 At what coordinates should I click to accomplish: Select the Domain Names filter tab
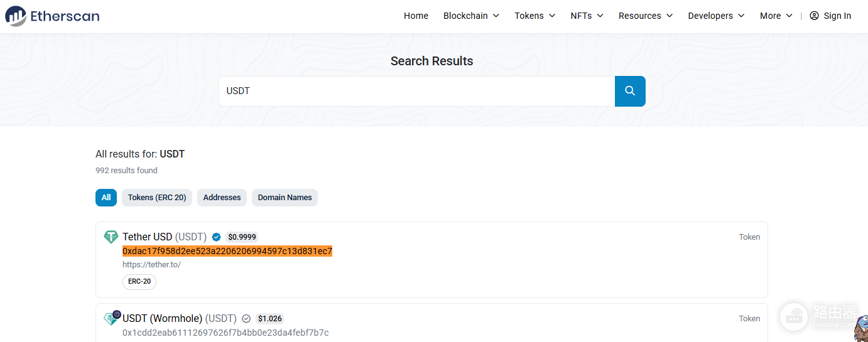(285, 198)
